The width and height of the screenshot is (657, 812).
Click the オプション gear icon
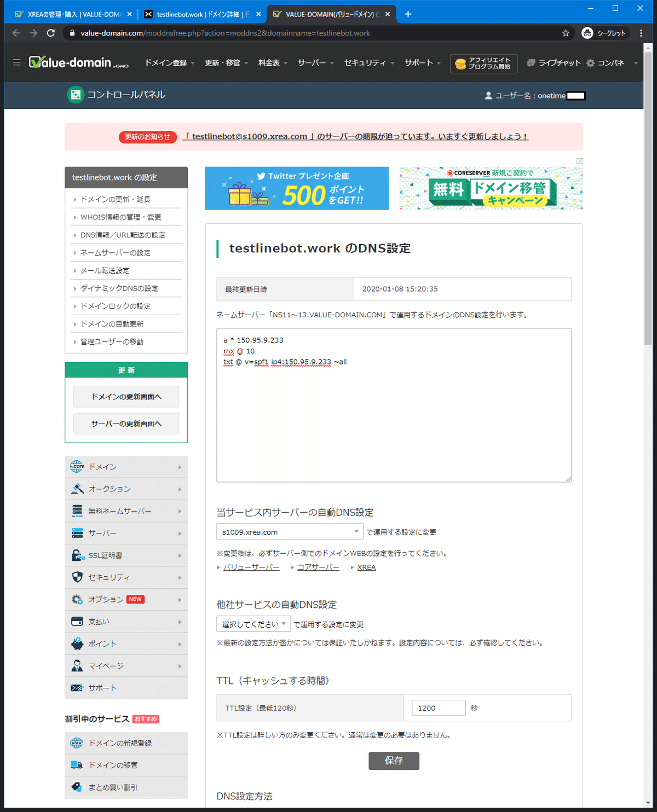77,599
